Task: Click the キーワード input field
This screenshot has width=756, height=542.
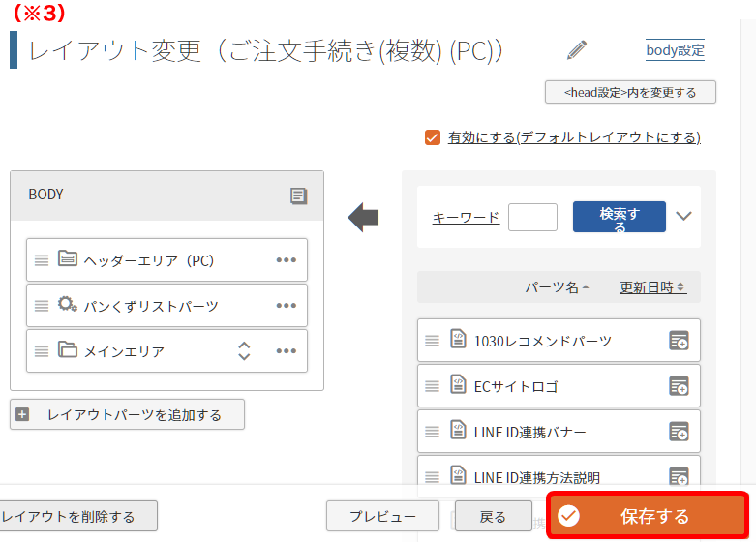Action: (x=532, y=218)
